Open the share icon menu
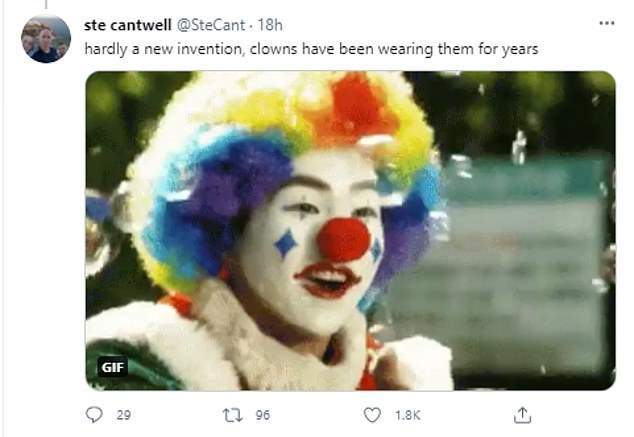 pyautogui.click(x=521, y=414)
